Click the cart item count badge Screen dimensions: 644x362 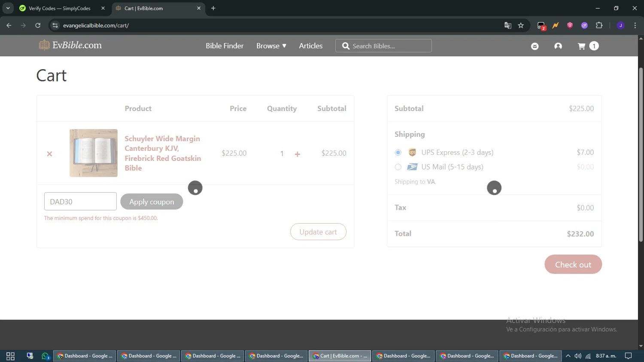point(594,46)
